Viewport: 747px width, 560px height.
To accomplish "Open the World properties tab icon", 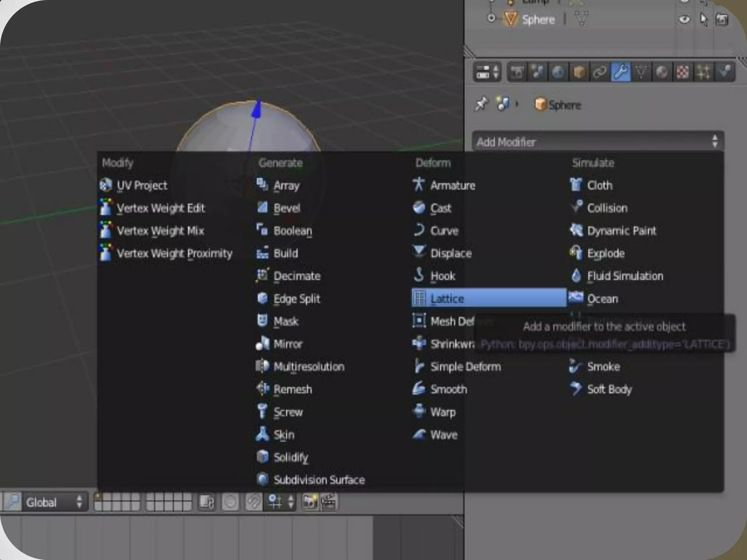I will pos(558,72).
